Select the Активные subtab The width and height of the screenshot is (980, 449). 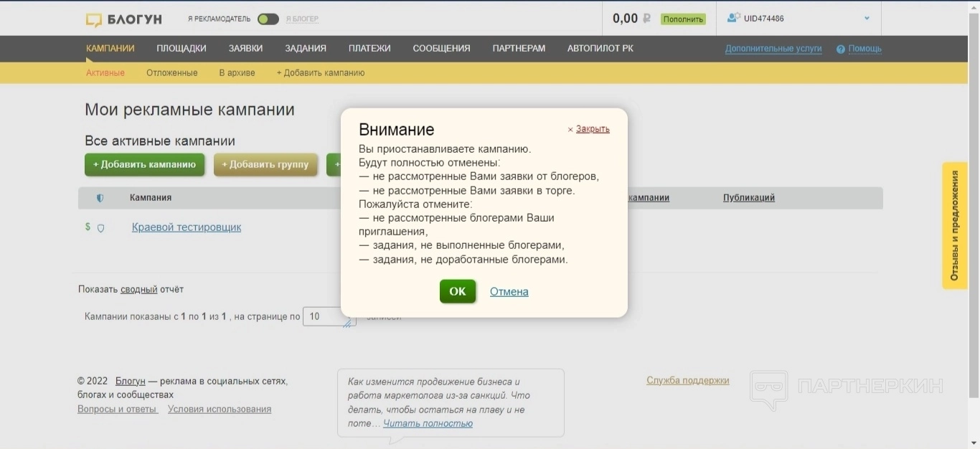(x=105, y=73)
